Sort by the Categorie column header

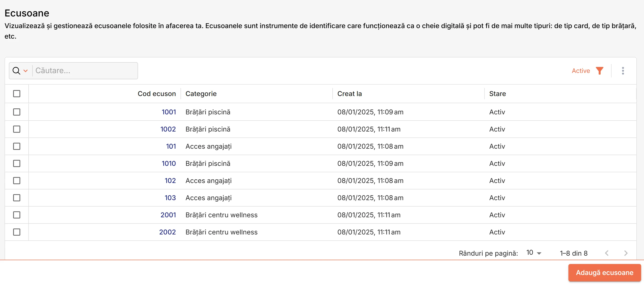[x=201, y=94]
